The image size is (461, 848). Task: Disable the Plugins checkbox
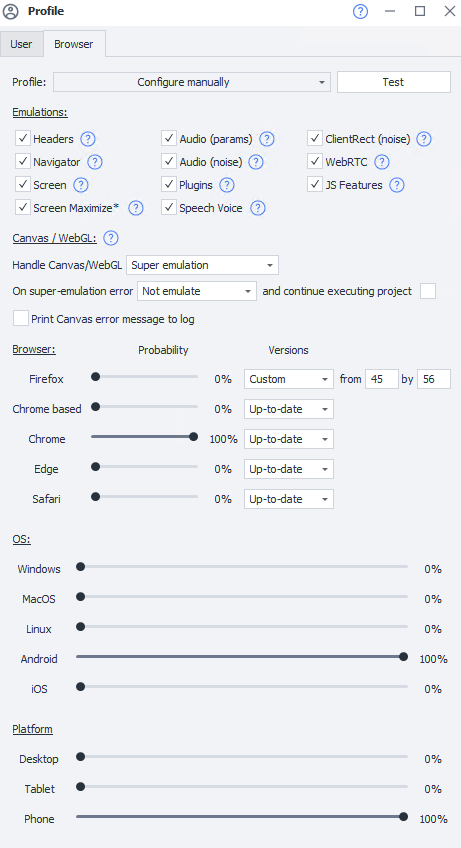169,185
